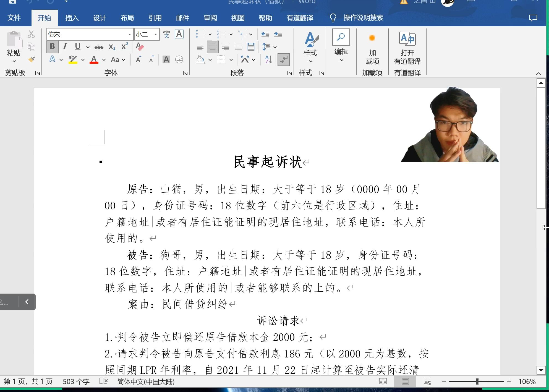The image size is (549, 392).
Task: Click the Paste clipboard icon
Action: point(14,39)
